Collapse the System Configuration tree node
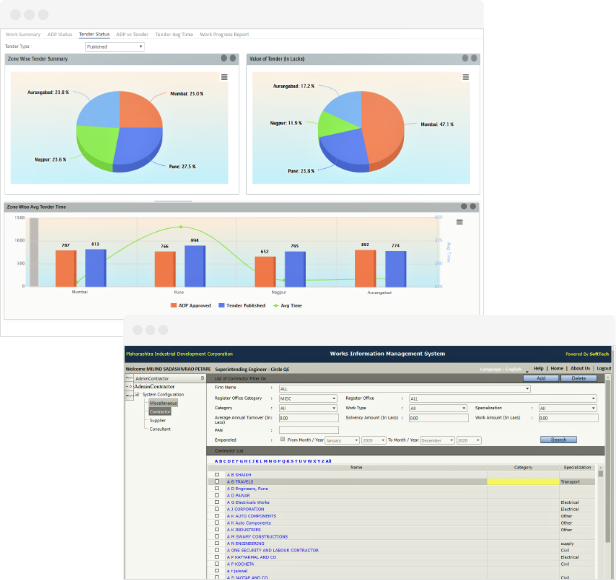This screenshot has width=616, height=580. (136, 394)
